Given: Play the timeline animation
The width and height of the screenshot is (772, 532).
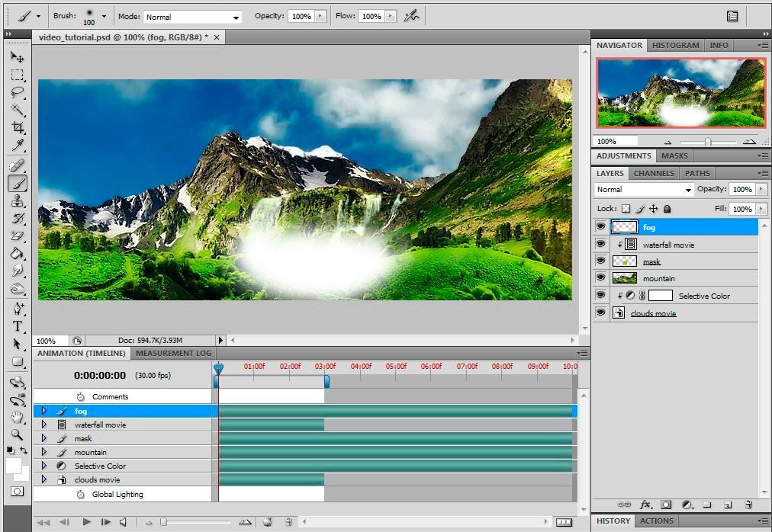Looking at the screenshot, I should point(87,521).
